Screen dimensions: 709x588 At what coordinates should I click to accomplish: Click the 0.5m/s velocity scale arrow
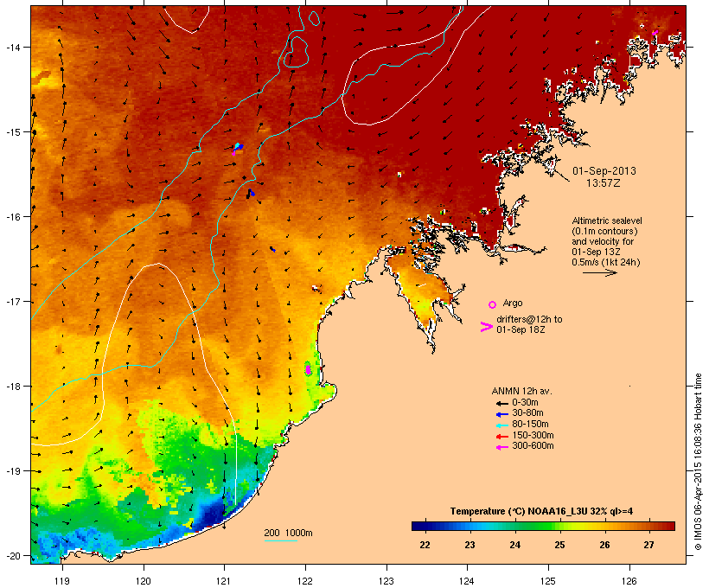pos(599,272)
